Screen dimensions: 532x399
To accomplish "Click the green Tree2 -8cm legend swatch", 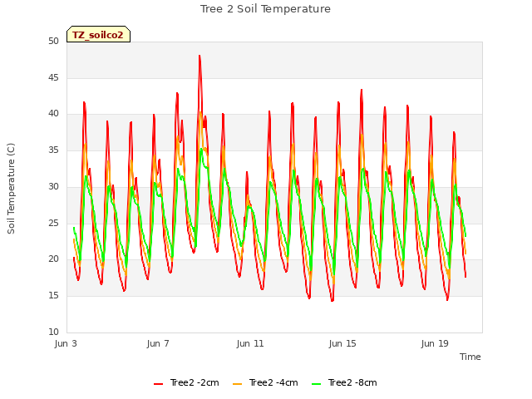I will pyautogui.click(x=316, y=384).
